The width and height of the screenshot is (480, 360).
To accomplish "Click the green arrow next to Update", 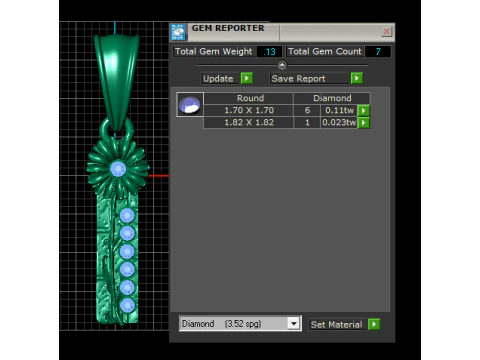I will point(247,78).
